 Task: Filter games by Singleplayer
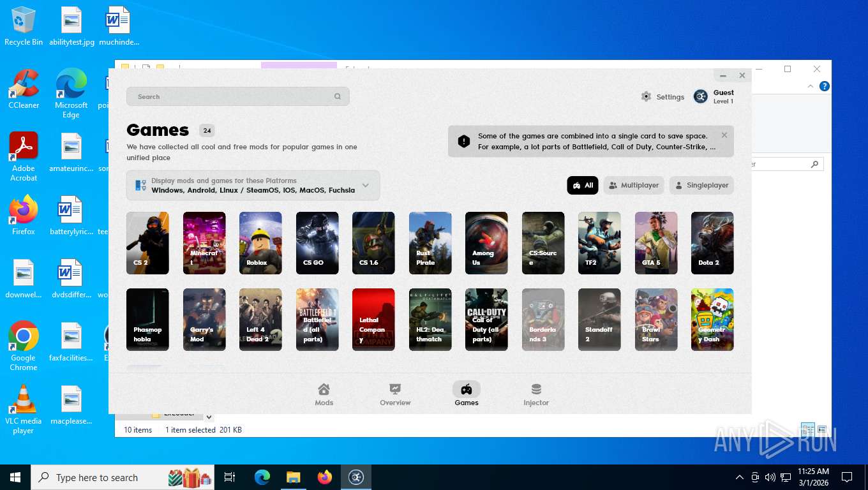(701, 185)
